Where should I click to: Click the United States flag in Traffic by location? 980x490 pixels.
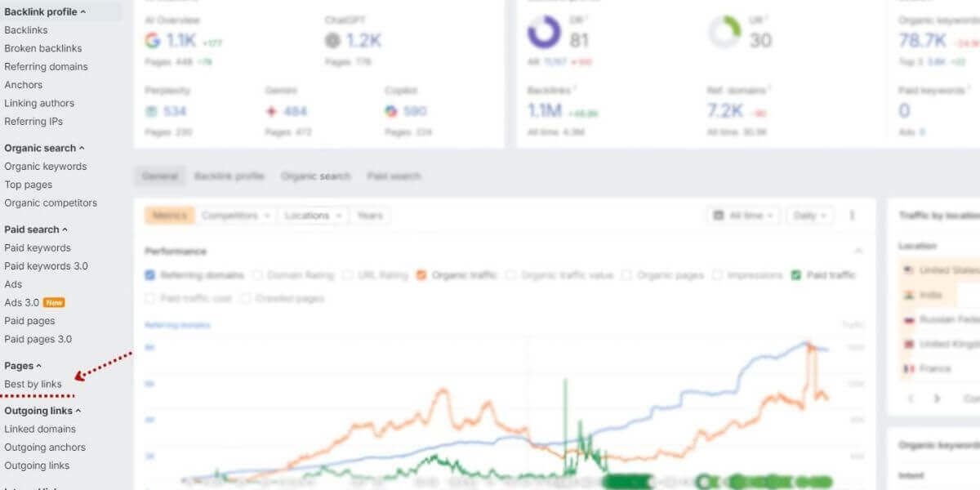(x=909, y=269)
